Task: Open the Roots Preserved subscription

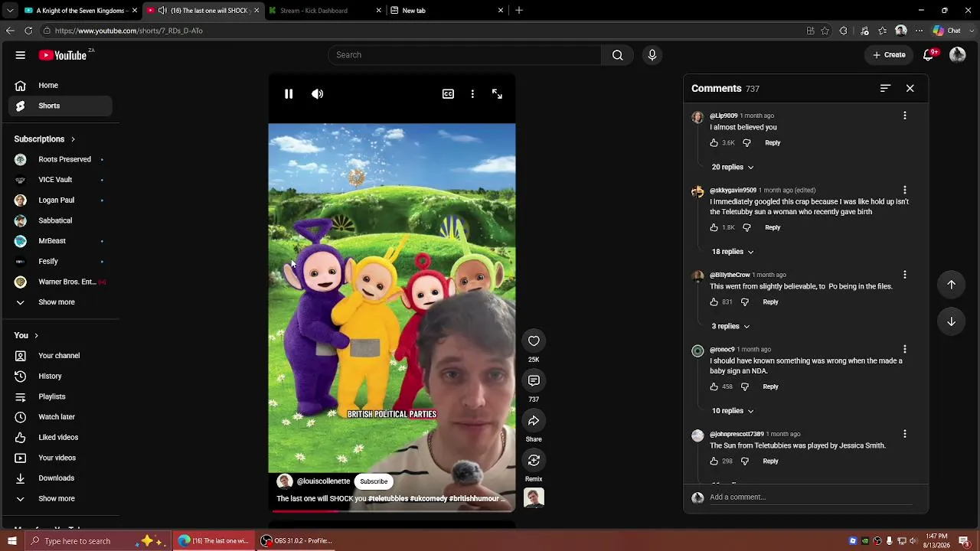Action: [x=60, y=159]
